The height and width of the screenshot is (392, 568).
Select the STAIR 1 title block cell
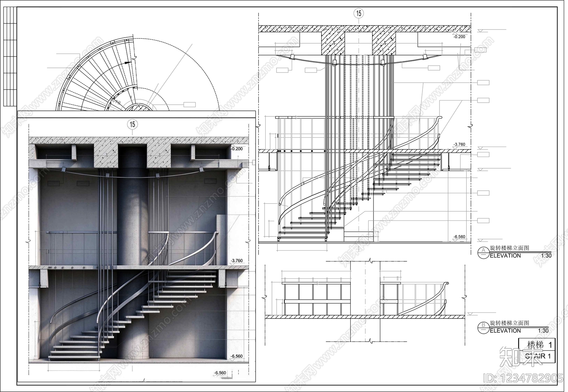tap(537, 356)
